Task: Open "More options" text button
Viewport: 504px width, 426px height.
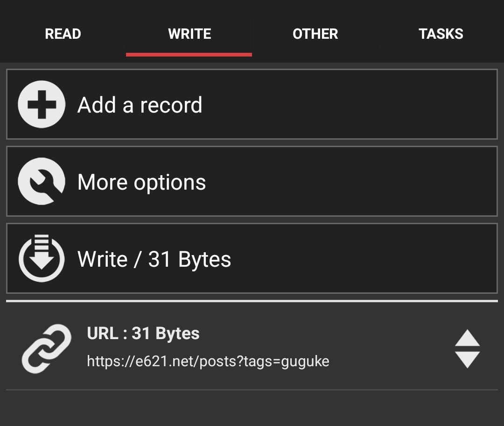Action: 141,182
